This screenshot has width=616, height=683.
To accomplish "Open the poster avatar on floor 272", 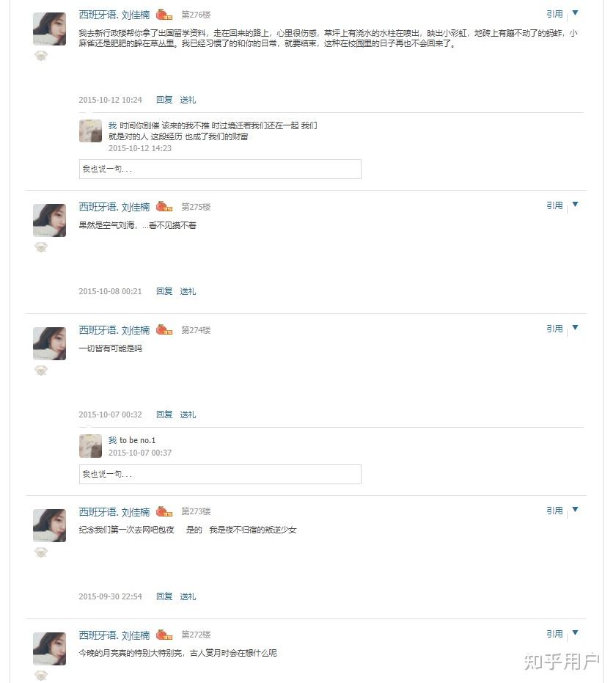I will coord(50,649).
